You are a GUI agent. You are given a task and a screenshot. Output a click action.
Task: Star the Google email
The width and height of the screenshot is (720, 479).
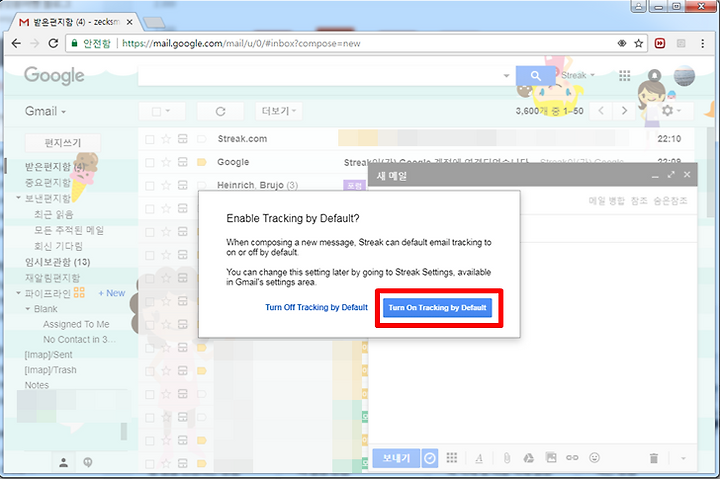(x=166, y=162)
